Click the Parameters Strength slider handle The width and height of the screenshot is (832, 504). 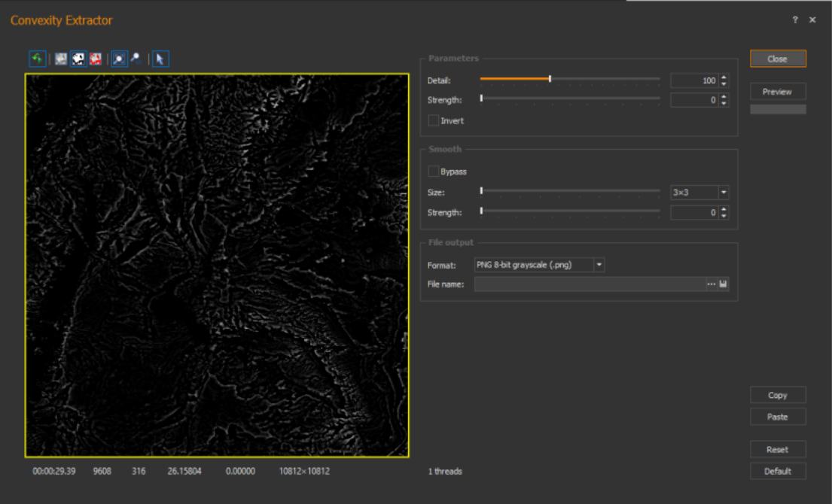481,98
